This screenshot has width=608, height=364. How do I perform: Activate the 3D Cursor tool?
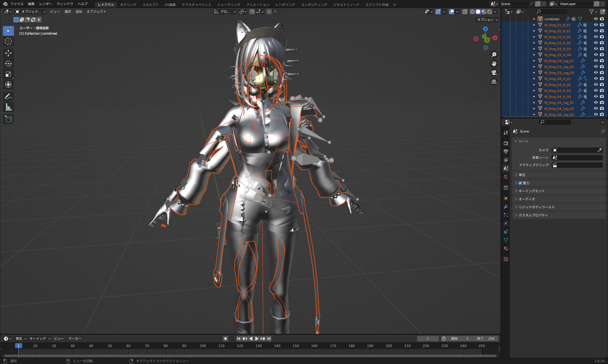[8, 41]
